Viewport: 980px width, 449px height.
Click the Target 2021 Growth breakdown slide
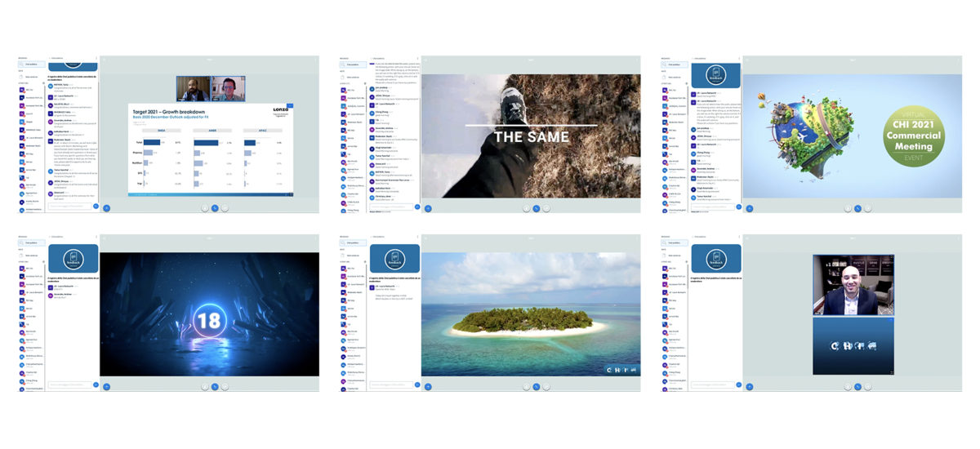pyautogui.click(x=212, y=150)
